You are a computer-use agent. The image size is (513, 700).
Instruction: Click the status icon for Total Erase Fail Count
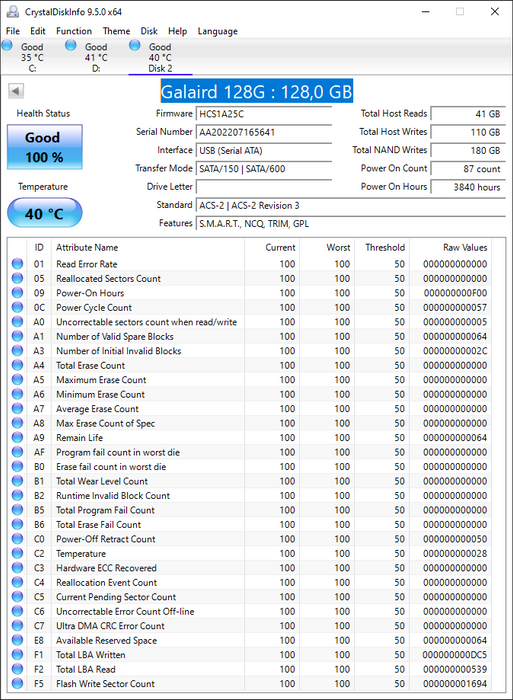coord(17,524)
